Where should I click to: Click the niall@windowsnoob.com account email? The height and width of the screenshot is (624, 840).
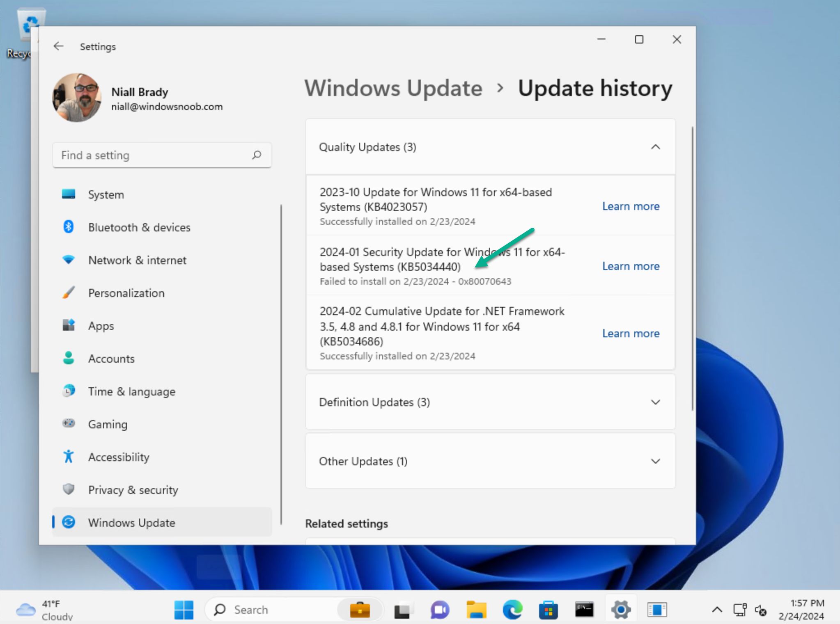pyautogui.click(x=167, y=107)
